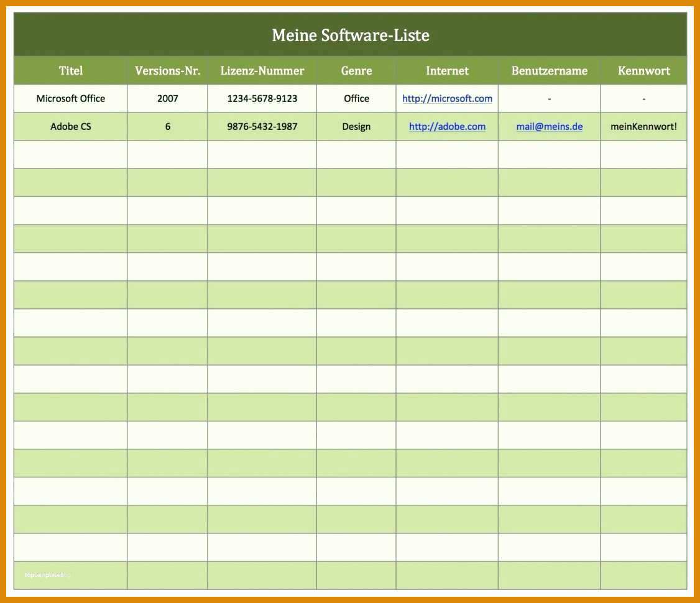The image size is (700, 603).
Task: Select the Microsoft Office cell
Action: click(x=70, y=99)
